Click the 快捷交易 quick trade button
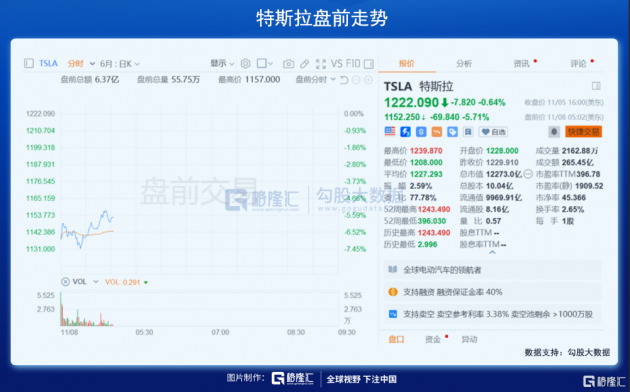The image size is (630, 392). point(584,131)
